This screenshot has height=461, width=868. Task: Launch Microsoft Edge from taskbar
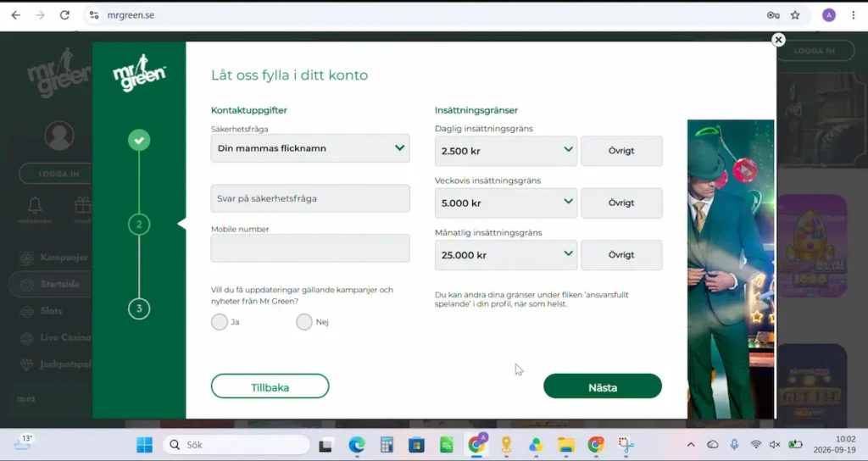pos(357,445)
